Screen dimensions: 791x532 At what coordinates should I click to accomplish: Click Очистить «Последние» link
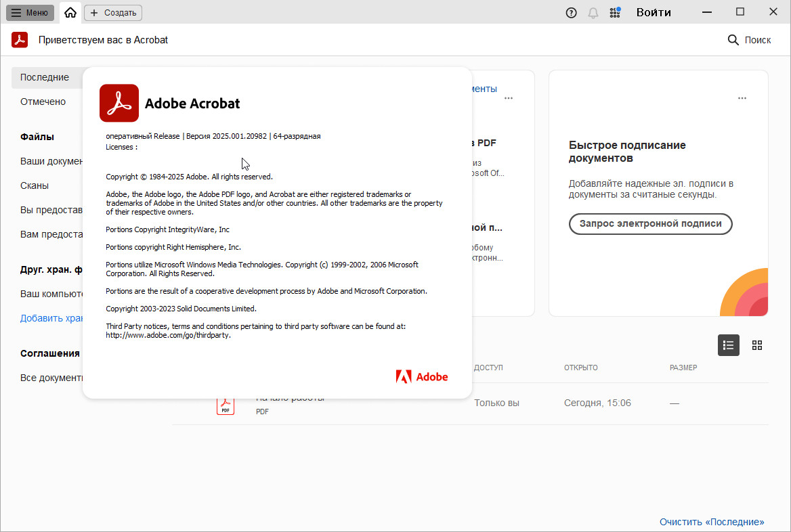712,522
